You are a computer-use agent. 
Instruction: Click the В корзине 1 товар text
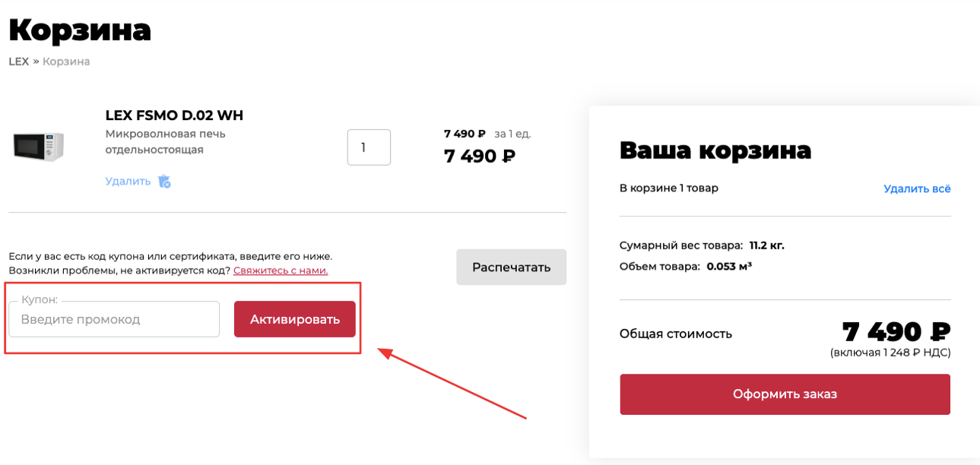click(x=669, y=188)
